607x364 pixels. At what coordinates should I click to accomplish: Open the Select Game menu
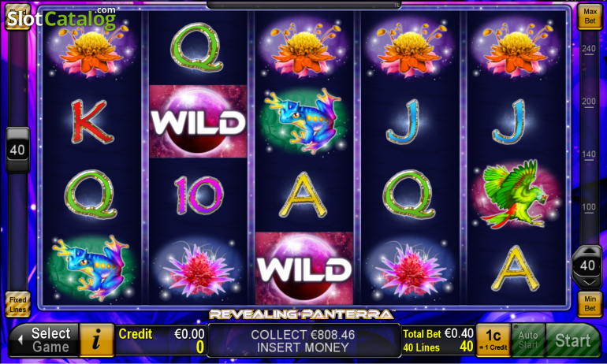tap(43, 340)
